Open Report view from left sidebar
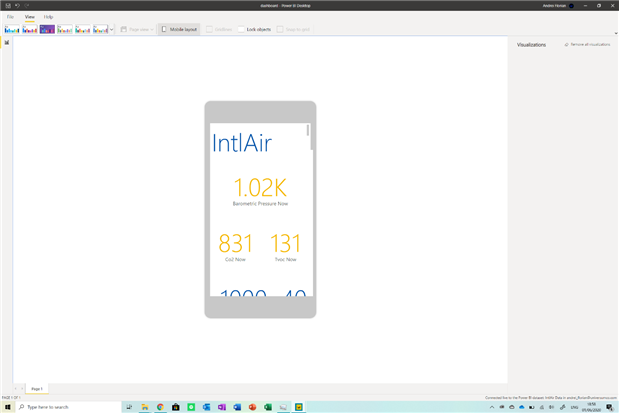 (x=6, y=42)
